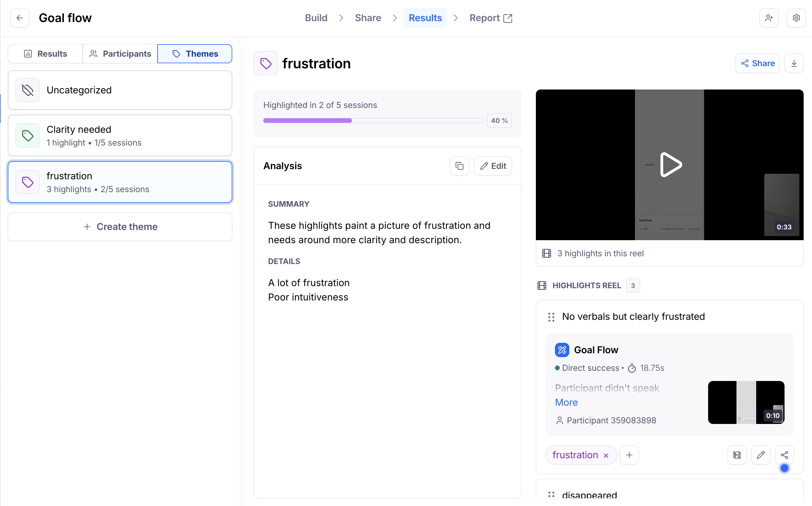This screenshot has width=812, height=506.
Task: Click the Edit analysis button
Action: coord(492,166)
